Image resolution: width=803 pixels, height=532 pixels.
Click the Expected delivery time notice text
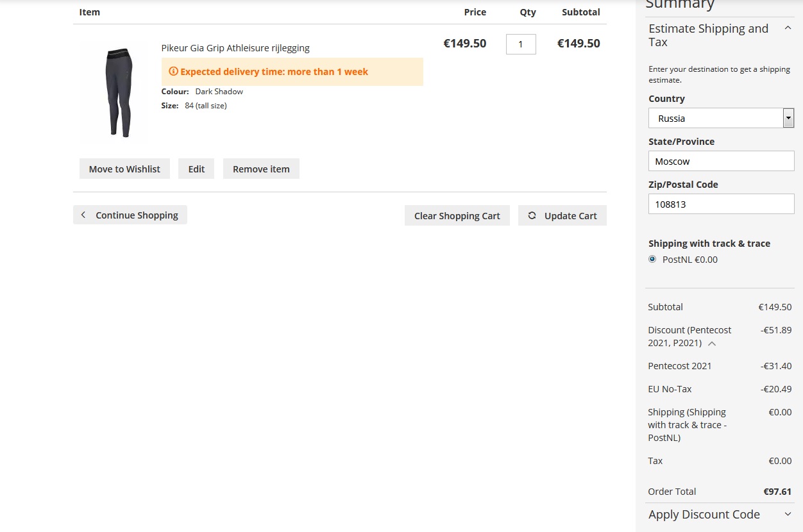(x=274, y=72)
